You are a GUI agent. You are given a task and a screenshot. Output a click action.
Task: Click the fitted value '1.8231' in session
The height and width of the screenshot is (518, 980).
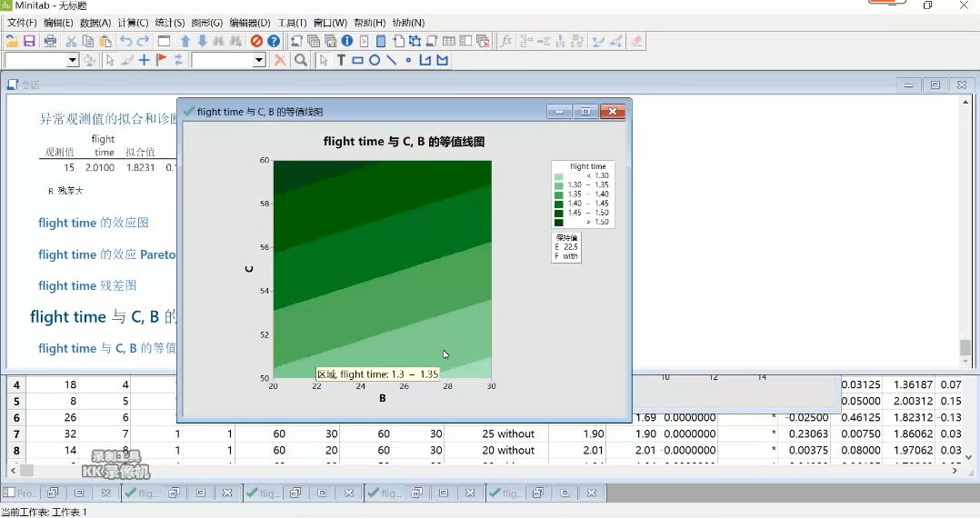pyautogui.click(x=141, y=167)
